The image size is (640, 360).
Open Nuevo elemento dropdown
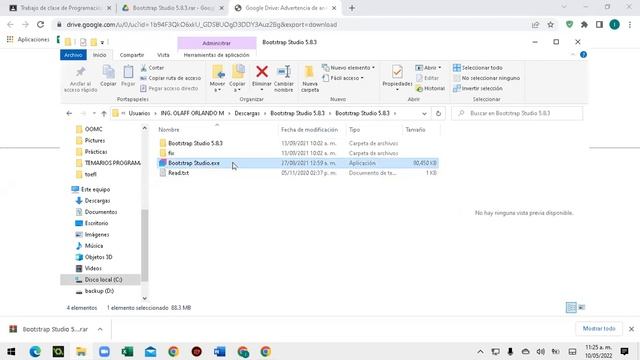[x=348, y=68]
